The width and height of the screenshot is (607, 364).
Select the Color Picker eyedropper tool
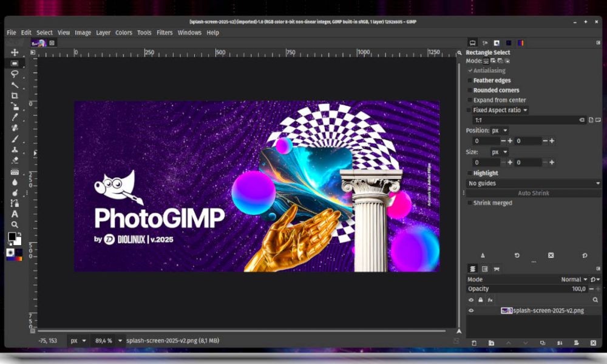tap(15, 117)
